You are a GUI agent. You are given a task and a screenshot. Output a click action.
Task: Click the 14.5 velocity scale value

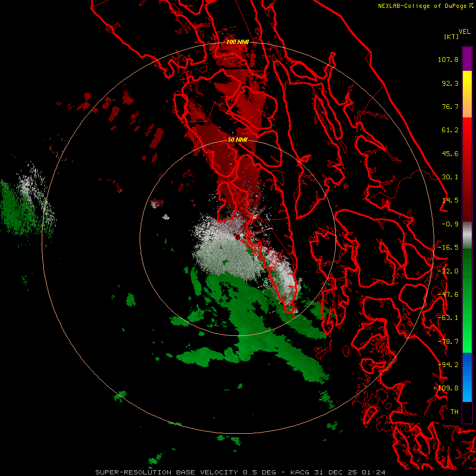click(450, 200)
